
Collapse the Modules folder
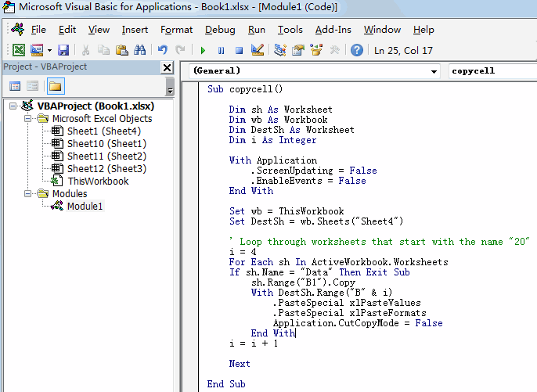pos(27,193)
